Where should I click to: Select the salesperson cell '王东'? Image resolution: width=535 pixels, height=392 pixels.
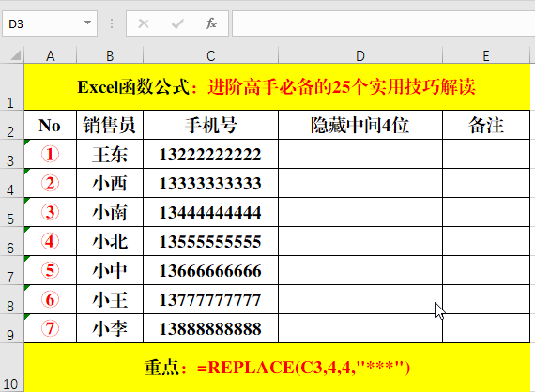coord(110,154)
